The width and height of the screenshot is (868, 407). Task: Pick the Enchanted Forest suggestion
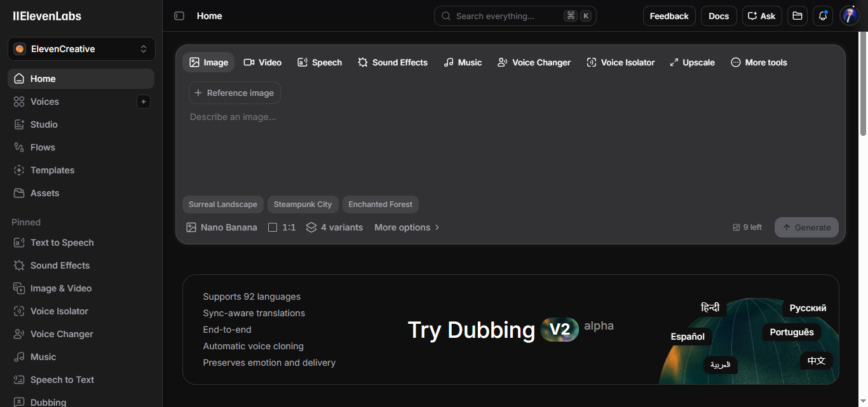pos(381,204)
